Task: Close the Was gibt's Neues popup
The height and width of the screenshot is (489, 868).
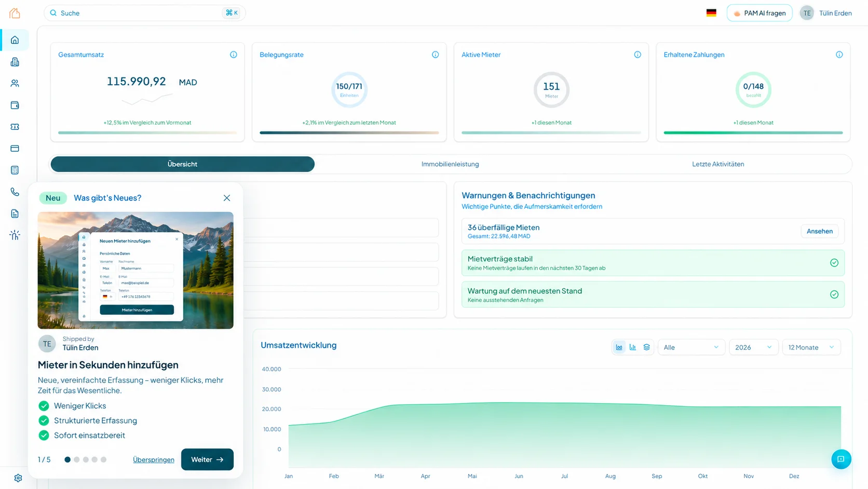Action: click(x=227, y=198)
